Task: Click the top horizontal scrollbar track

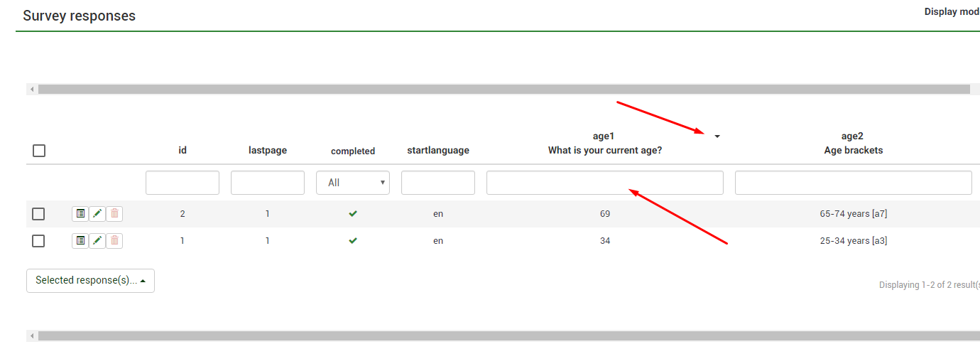Action: pyautogui.click(x=504, y=90)
